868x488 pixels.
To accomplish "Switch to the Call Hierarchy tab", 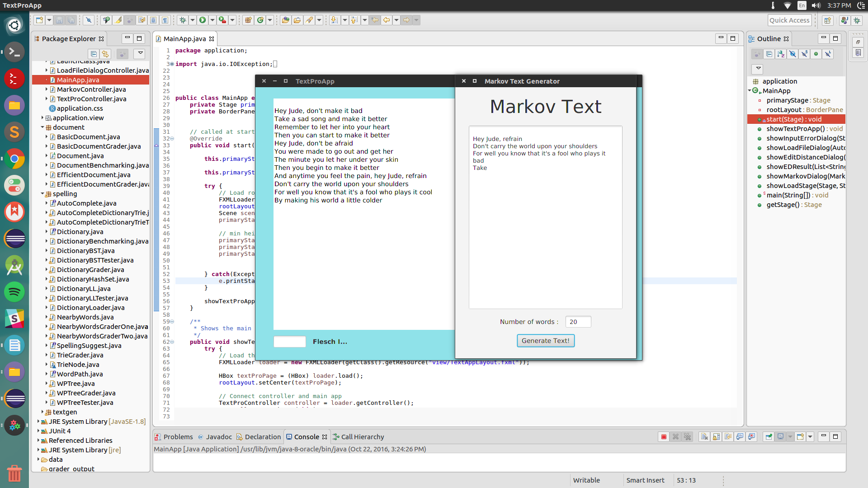I will pos(359,436).
